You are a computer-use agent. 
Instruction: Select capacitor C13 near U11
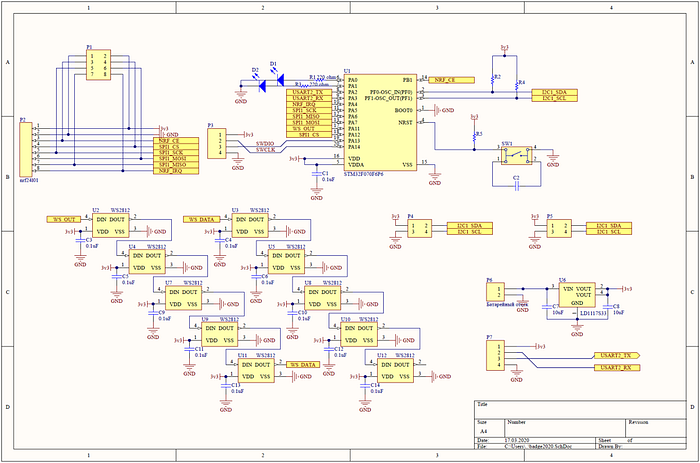(x=226, y=385)
